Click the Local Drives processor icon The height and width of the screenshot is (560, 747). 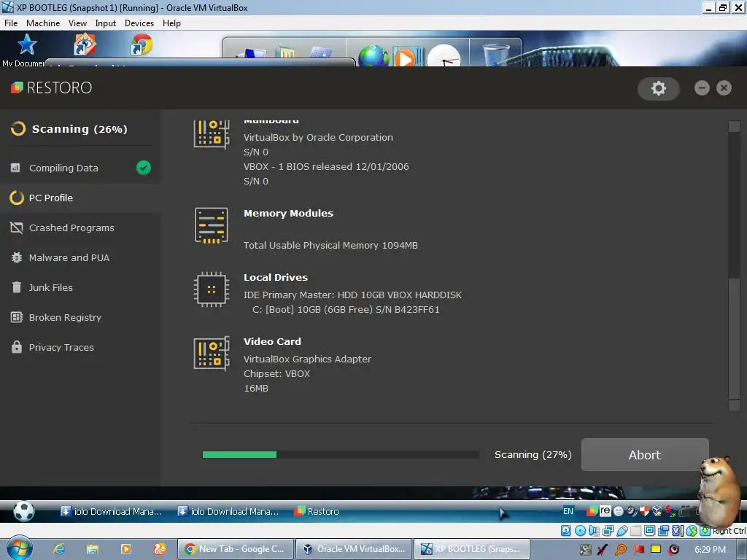(212, 289)
